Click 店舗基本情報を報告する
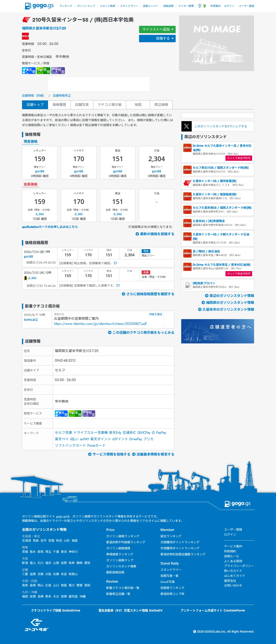The image size is (276, 644). pos(153,454)
